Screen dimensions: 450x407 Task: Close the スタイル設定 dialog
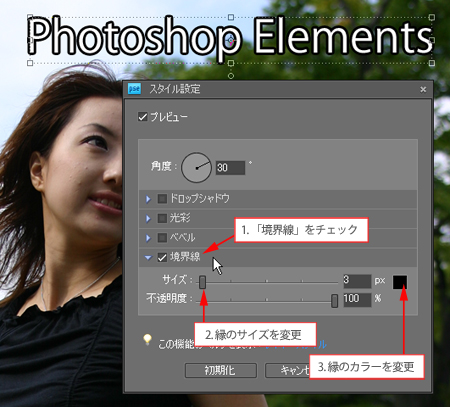(423, 89)
